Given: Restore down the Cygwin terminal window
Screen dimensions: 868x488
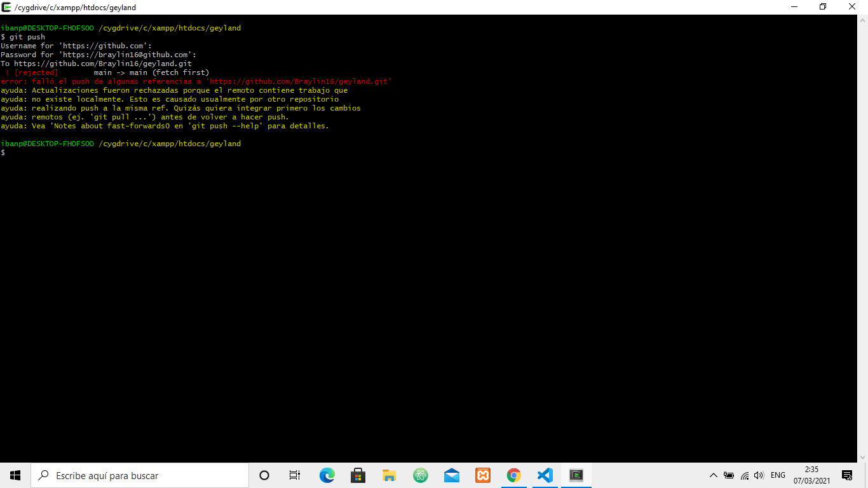Looking at the screenshot, I should [x=824, y=7].
